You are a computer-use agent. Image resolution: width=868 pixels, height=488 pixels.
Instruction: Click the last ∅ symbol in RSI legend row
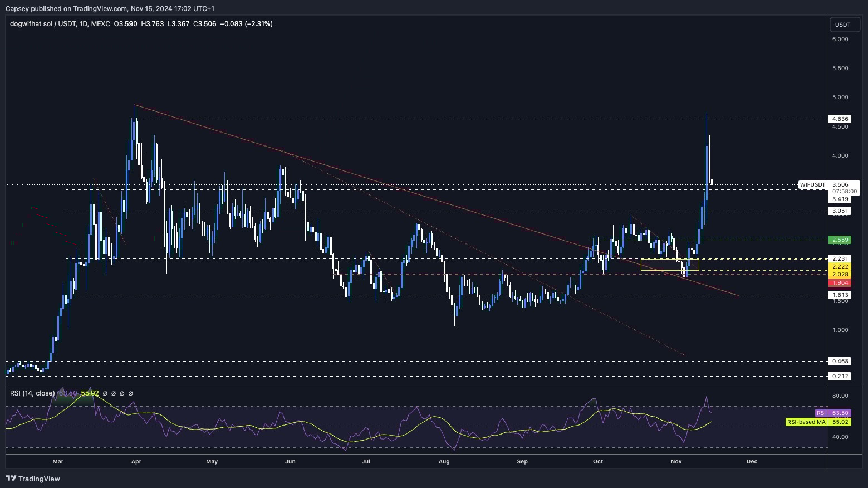click(131, 394)
